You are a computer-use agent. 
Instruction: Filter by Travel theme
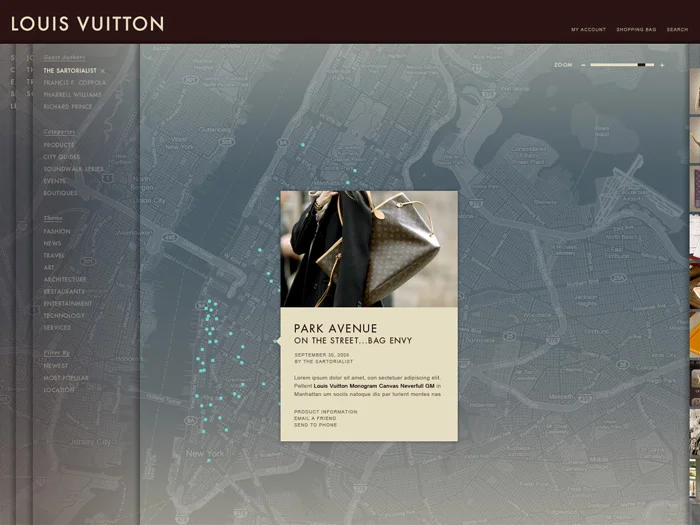pyautogui.click(x=54, y=256)
